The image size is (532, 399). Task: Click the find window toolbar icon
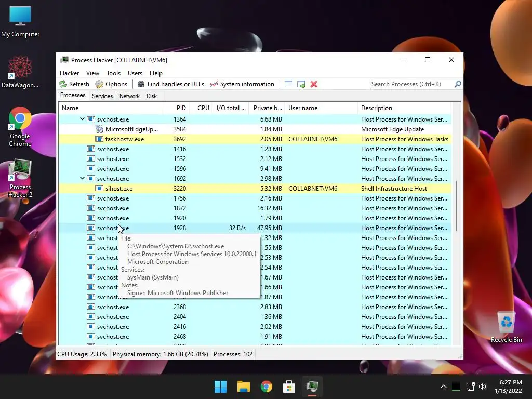click(288, 84)
